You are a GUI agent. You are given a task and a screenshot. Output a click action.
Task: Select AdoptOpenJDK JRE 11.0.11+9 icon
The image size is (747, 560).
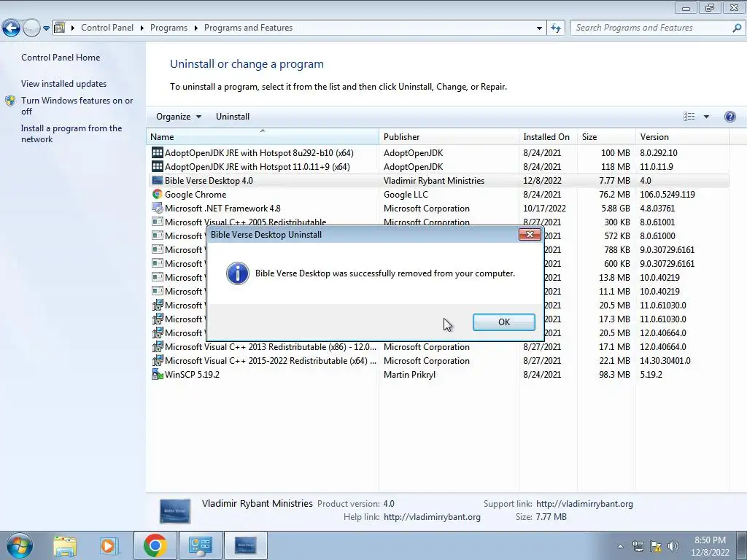[158, 166]
